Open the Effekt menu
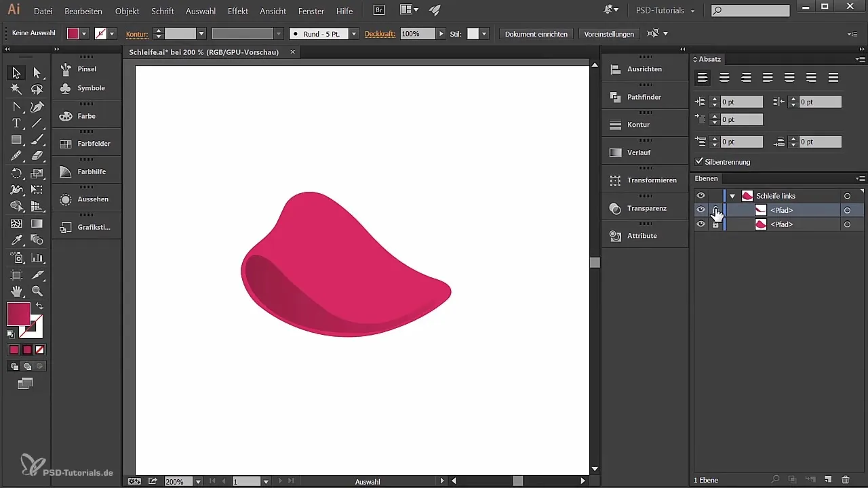 coord(238,11)
